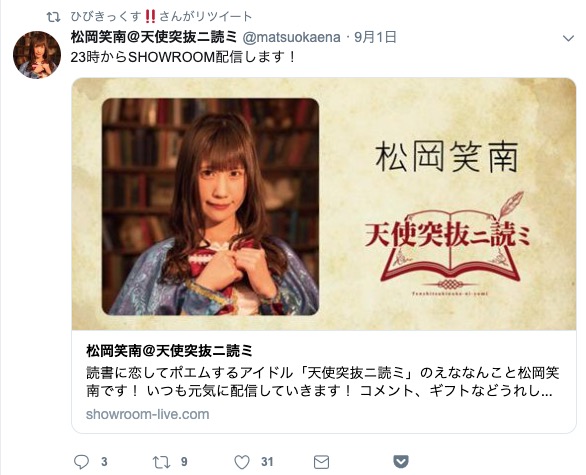Click the tweet text 23時からSHOWROOM配信します！
This screenshot has height=475, width=586.
click(x=183, y=57)
